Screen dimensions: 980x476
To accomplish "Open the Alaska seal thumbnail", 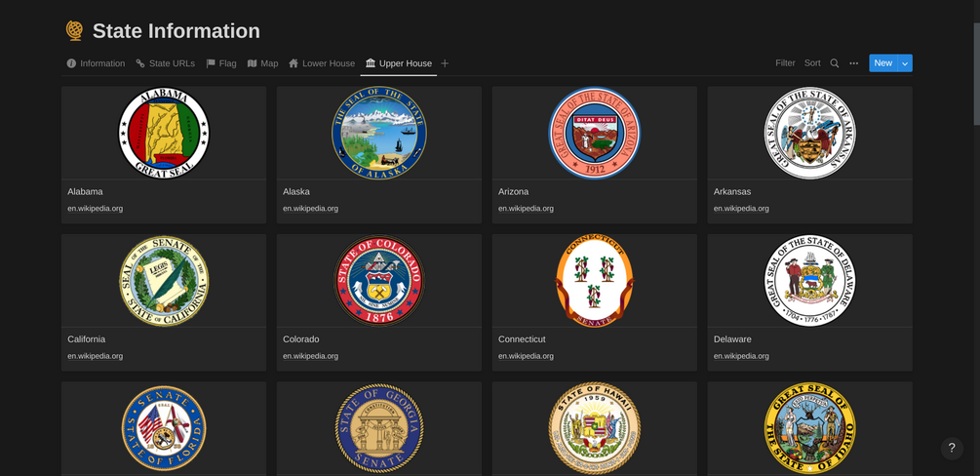I will 379,133.
